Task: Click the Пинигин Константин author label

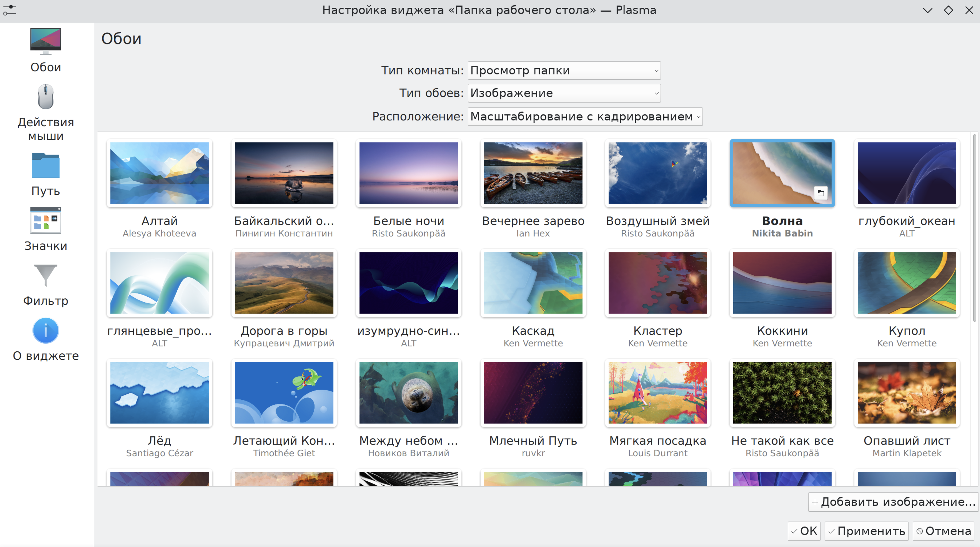Action: coord(284,233)
